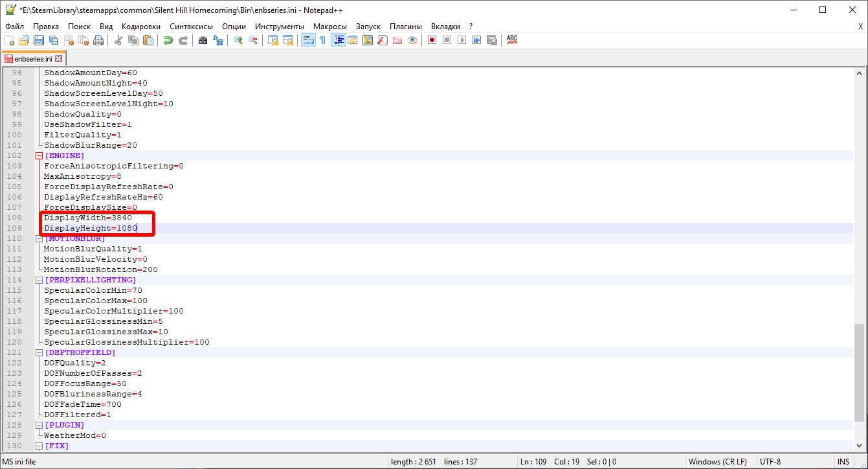Click the Save All toolbar icon

(54, 40)
